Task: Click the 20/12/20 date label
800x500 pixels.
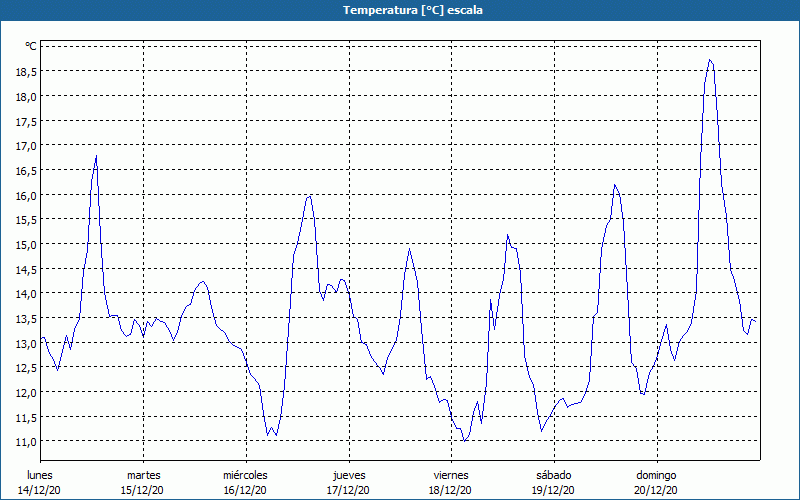Action: [x=656, y=490]
